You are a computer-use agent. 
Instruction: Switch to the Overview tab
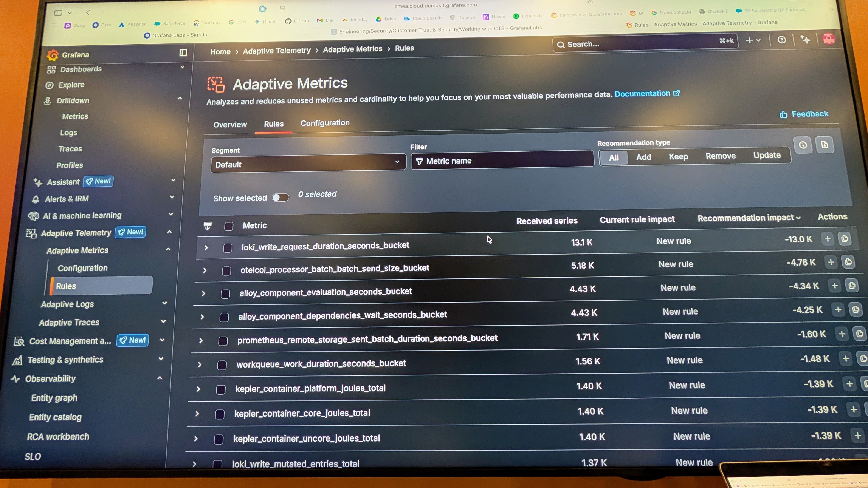[x=230, y=125]
